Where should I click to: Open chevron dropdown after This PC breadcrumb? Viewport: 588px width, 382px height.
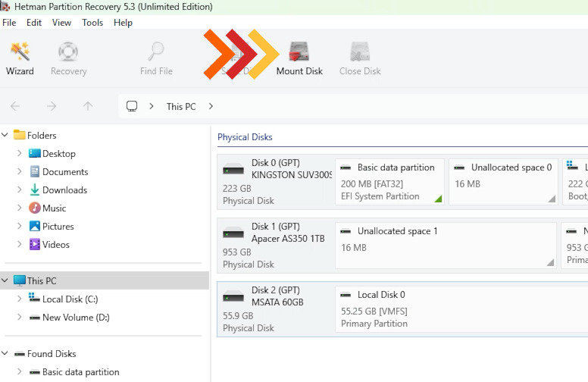click(211, 106)
